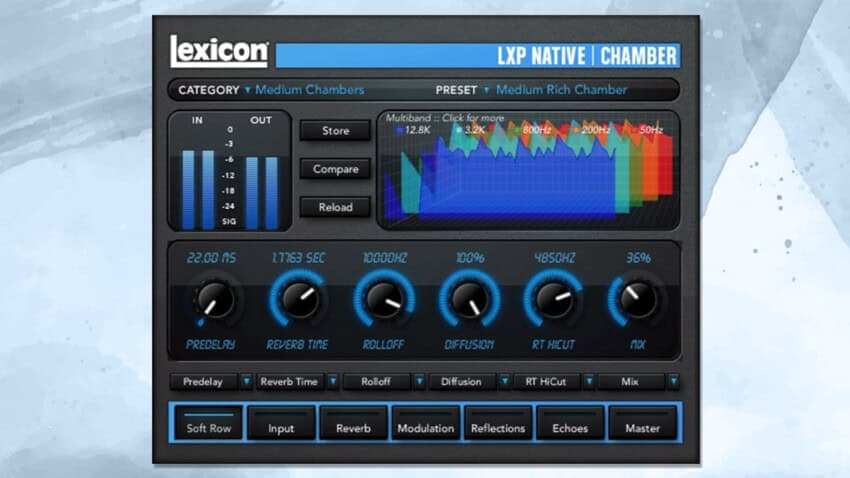Select the Medium Chambers category text

point(310,90)
